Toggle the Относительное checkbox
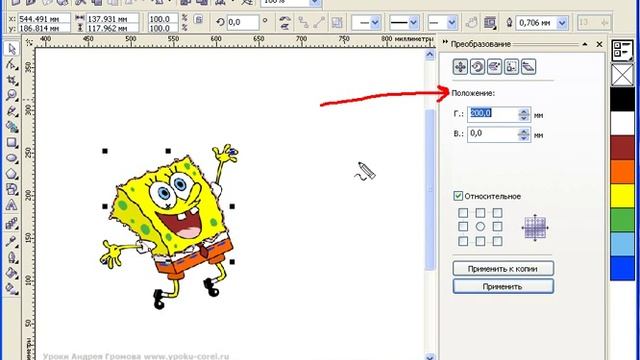Viewport: 640px width, 360px height. point(458,196)
